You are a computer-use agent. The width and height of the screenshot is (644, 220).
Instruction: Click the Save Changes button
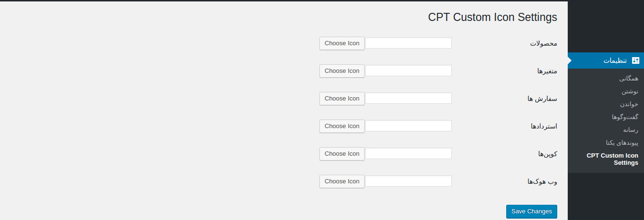pyautogui.click(x=532, y=211)
